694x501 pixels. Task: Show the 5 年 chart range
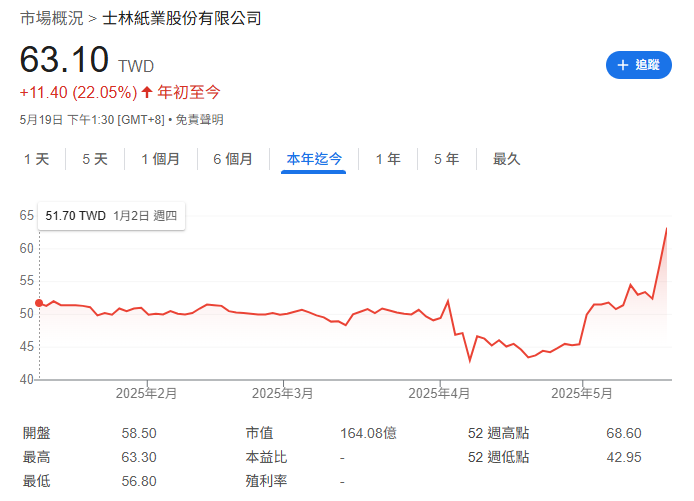pos(447,159)
